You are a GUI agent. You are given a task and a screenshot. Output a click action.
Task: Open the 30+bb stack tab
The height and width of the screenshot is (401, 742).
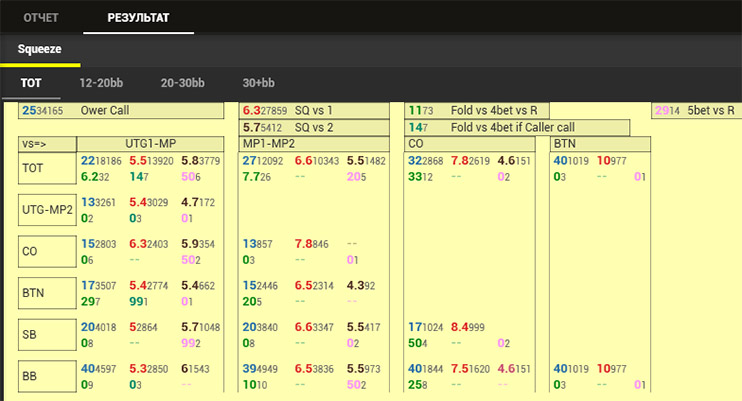tap(258, 83)
